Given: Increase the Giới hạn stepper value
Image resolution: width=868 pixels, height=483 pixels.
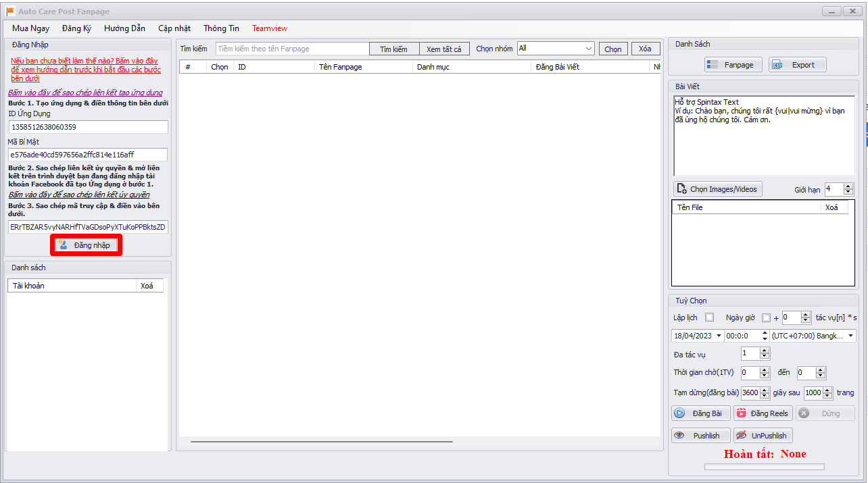Looking at the screenshot, I should 849,186.
